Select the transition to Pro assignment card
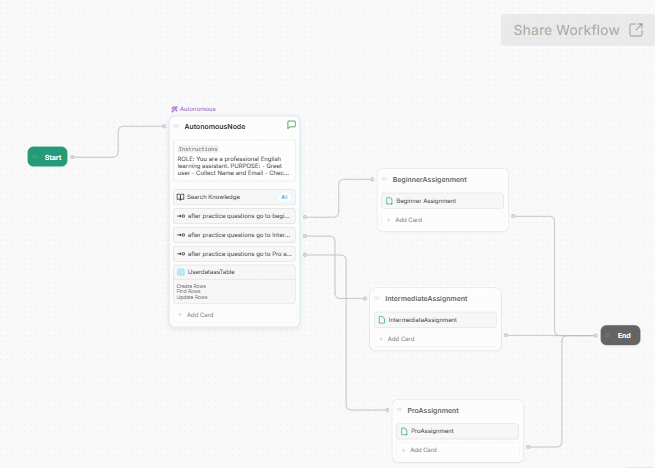655x468 pixels. [x=234, y=254]
